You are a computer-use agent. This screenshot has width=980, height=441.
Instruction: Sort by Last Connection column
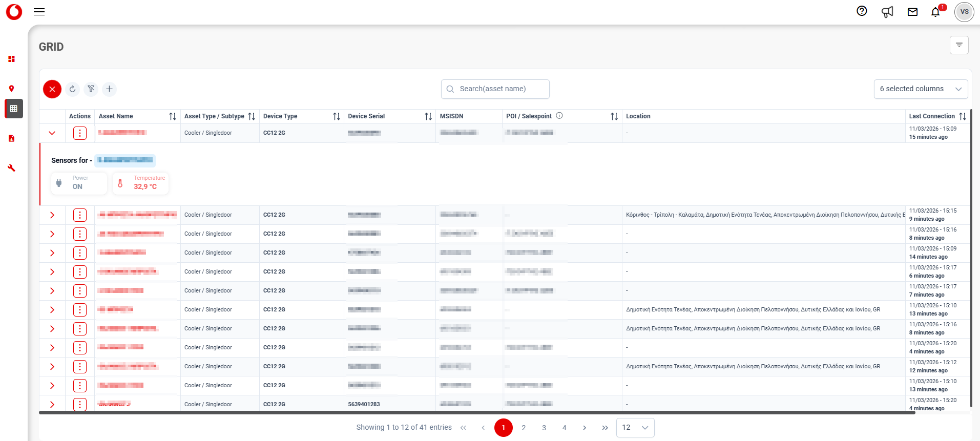pyautogui.click(x=963, y=116)
